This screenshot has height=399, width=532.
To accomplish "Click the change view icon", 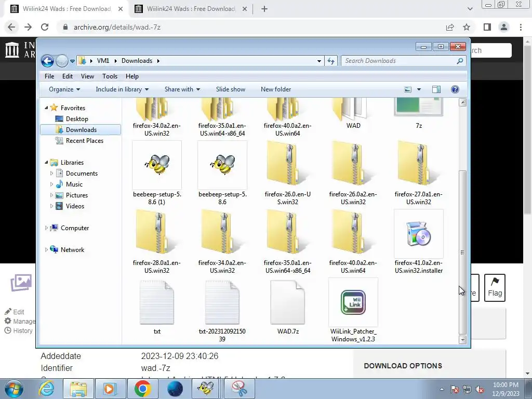I will point(408,89).
